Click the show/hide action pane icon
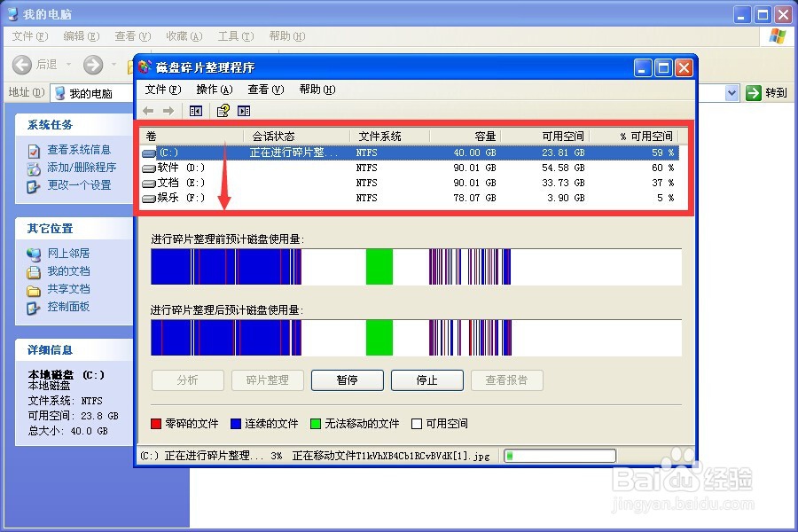 [244, 110]
